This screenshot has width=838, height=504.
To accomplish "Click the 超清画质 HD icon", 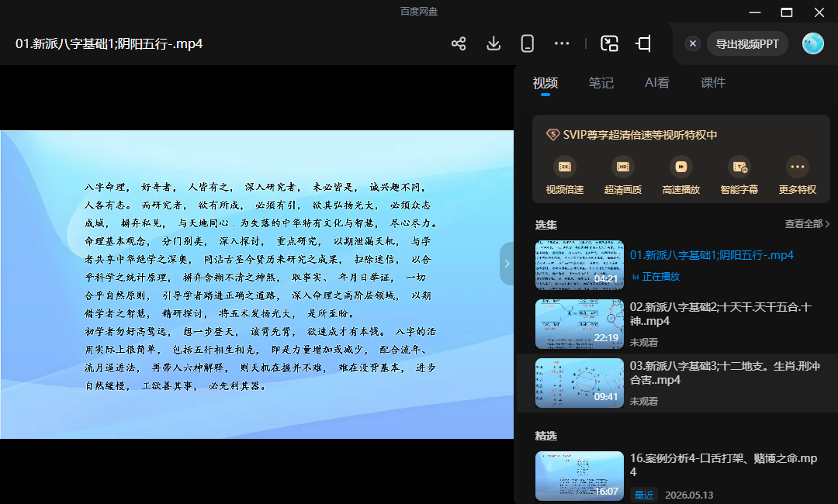I will [622, 167].
